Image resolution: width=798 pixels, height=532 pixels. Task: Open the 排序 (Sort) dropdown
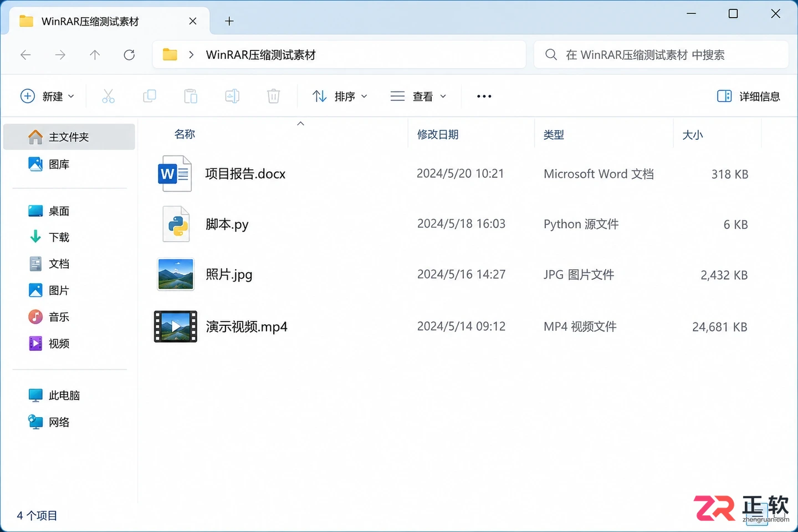(x=340, y=96)
